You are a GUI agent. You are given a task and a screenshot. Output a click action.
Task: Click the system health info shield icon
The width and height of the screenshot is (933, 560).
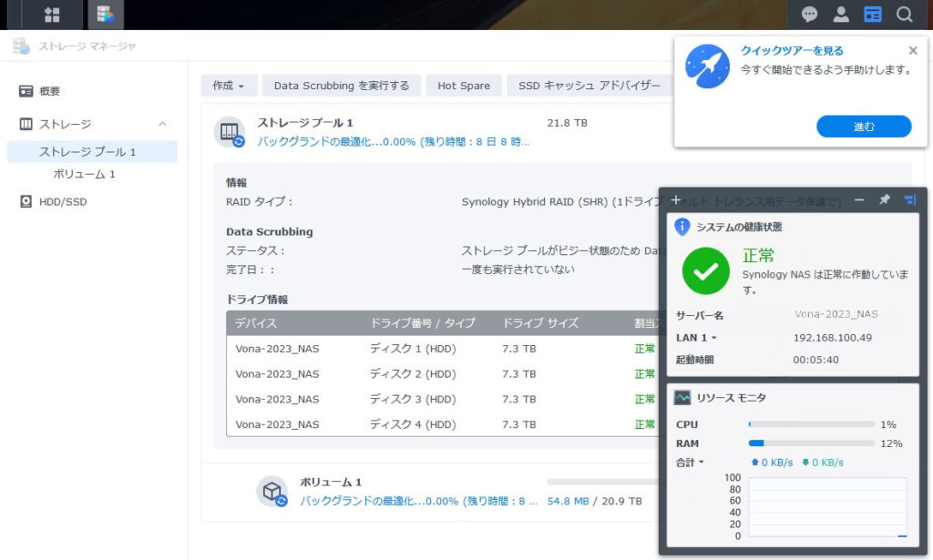coord(682,227)
